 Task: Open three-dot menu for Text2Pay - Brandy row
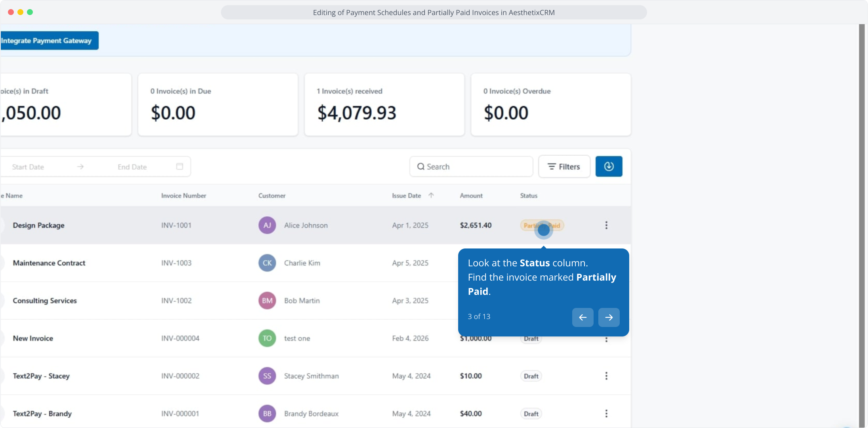tap(606, 413)
